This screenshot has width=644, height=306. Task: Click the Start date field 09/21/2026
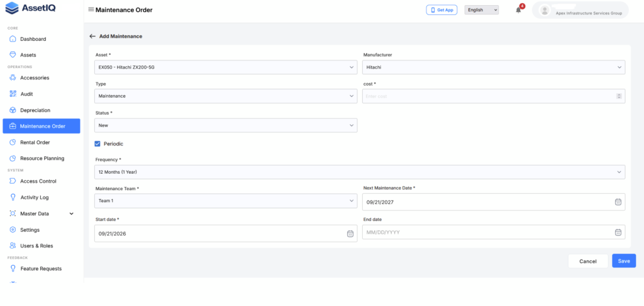(226, 233)
